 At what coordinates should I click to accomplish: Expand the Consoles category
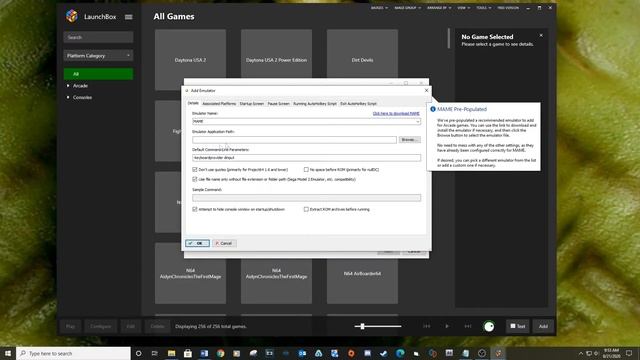(68, 97)
